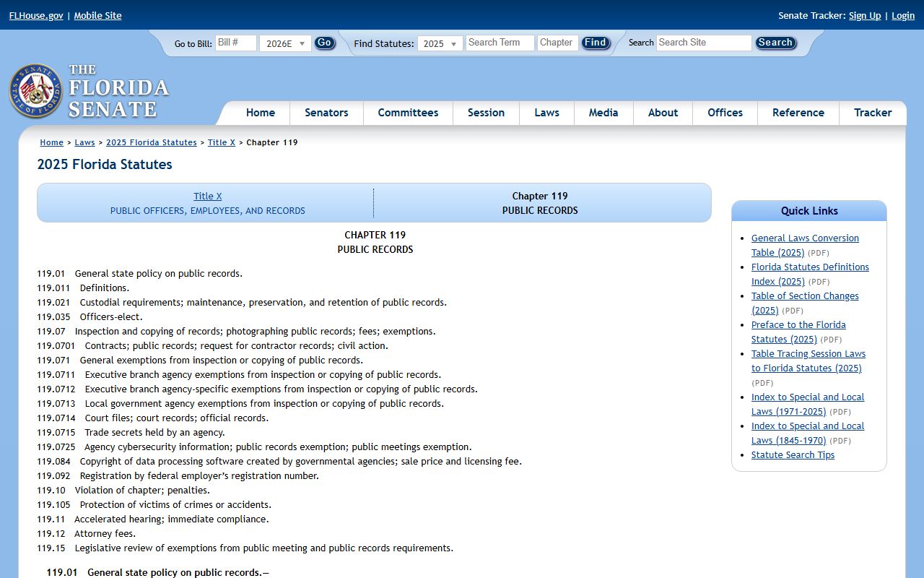Open the Offices navigation tab
The width and height of the screenshot is (924, 578).
pyautogui.click(x=725, y=113)
